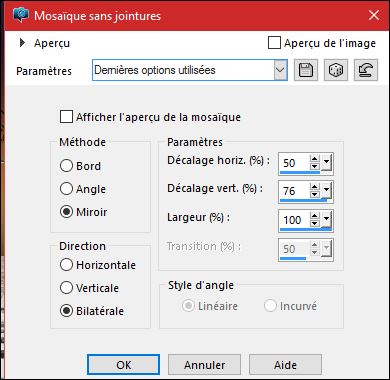Screen dimensions: 390x380
Task: Check Afficher l'aperçu de la mosaïque
Action: (x=66, y=117)
